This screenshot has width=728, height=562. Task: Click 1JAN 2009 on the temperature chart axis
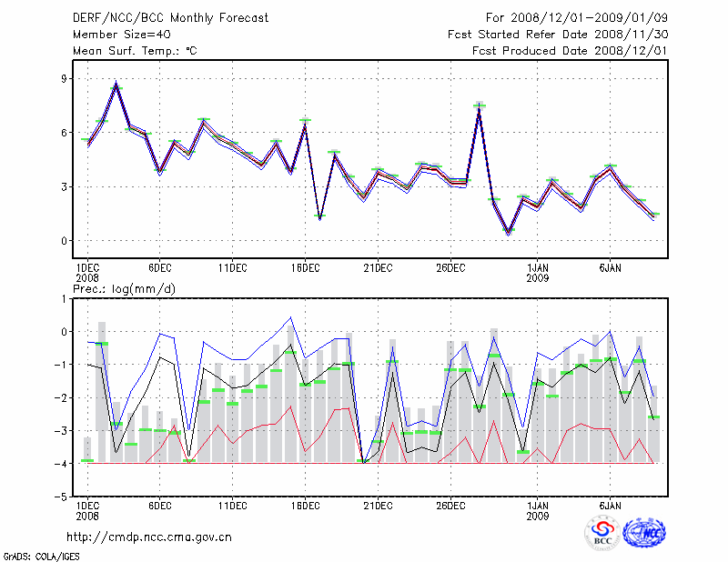tap(538, 272)
